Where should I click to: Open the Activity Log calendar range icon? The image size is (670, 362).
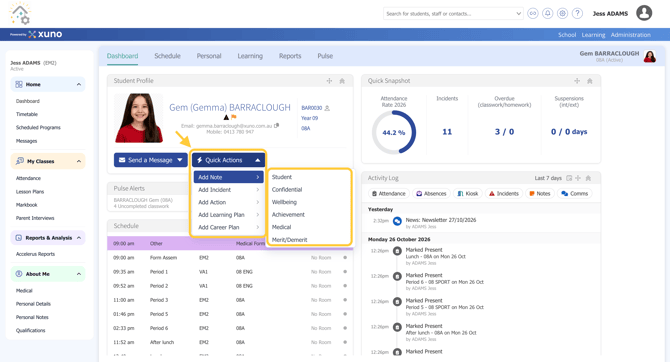(x=569, y=178)
